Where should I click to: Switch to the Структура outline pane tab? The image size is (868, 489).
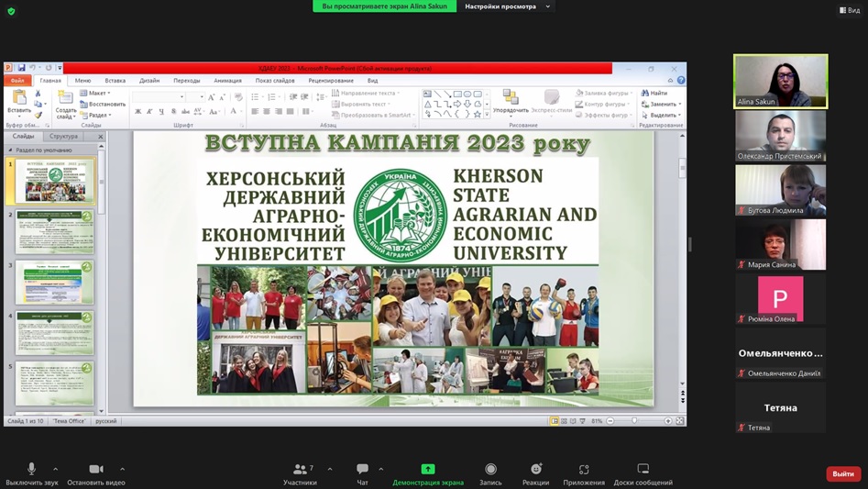(63, 136)
